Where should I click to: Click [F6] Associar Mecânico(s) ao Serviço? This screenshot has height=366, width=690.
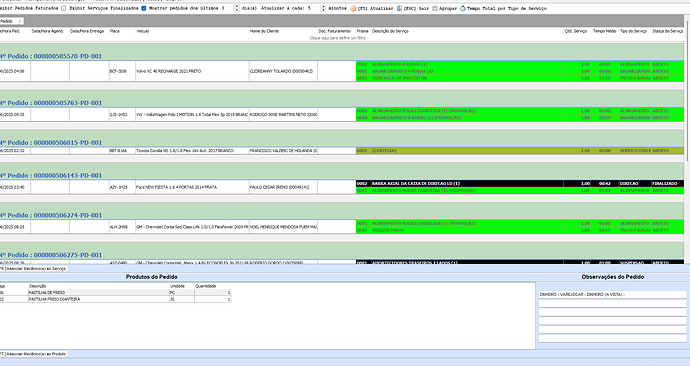coord(33,268)
